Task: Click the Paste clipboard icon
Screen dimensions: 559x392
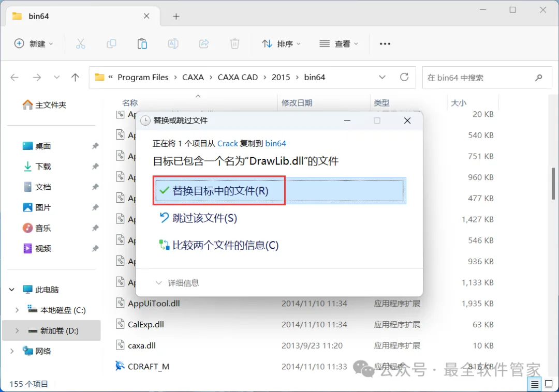Action: pyautogui.click(x=142, y=44)
